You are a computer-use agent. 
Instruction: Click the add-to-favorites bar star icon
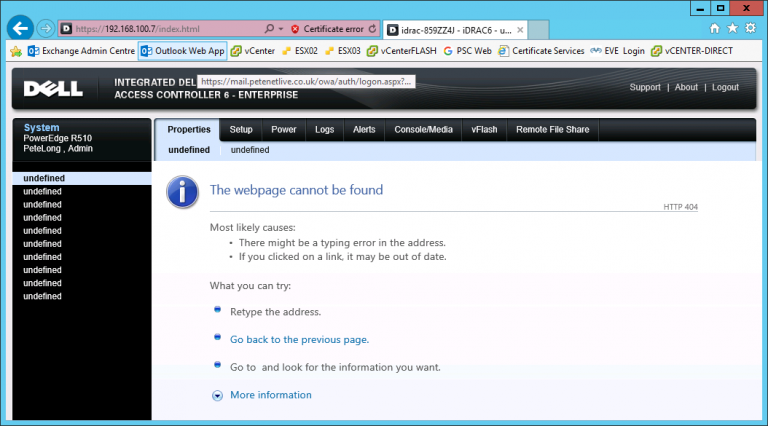(x=16, y=51)
